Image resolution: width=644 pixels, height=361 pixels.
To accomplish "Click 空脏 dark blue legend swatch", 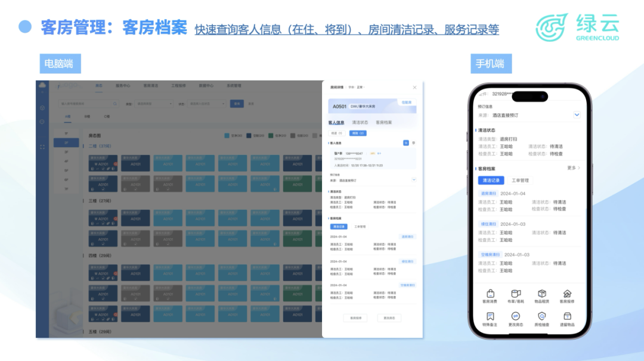I will click(x=249, y=135).
